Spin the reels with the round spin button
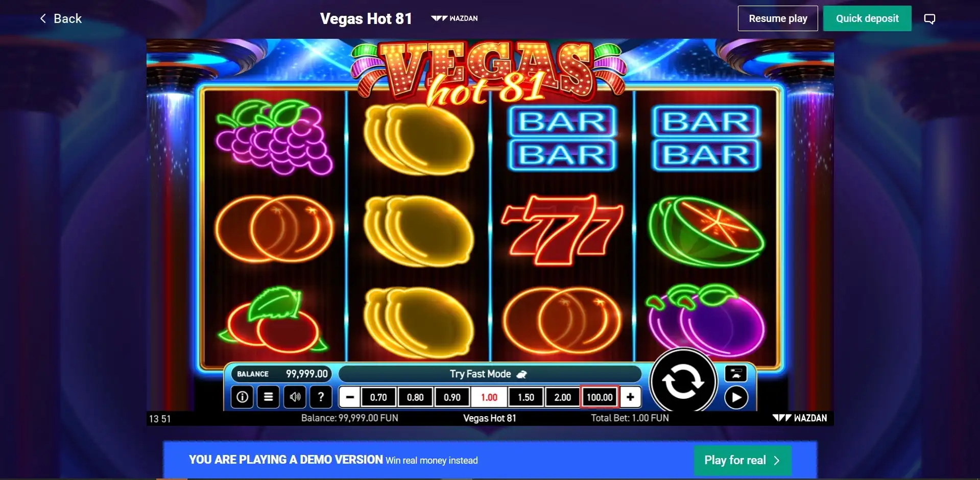The width and height of the screenshot is (980, 480). tap(683, 381)
